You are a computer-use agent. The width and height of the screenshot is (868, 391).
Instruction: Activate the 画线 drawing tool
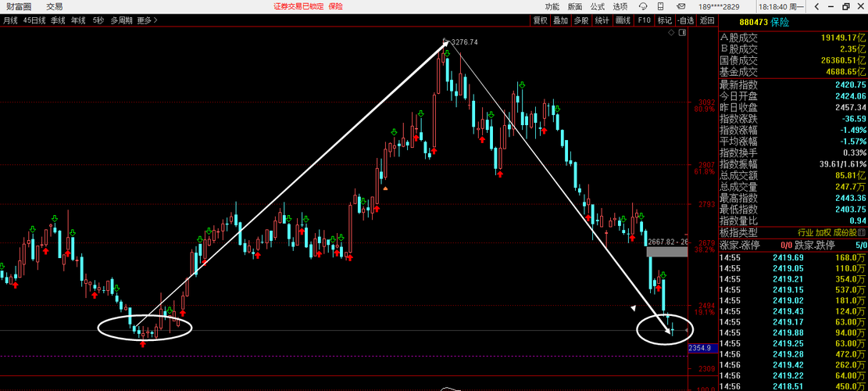coord(623,20)
